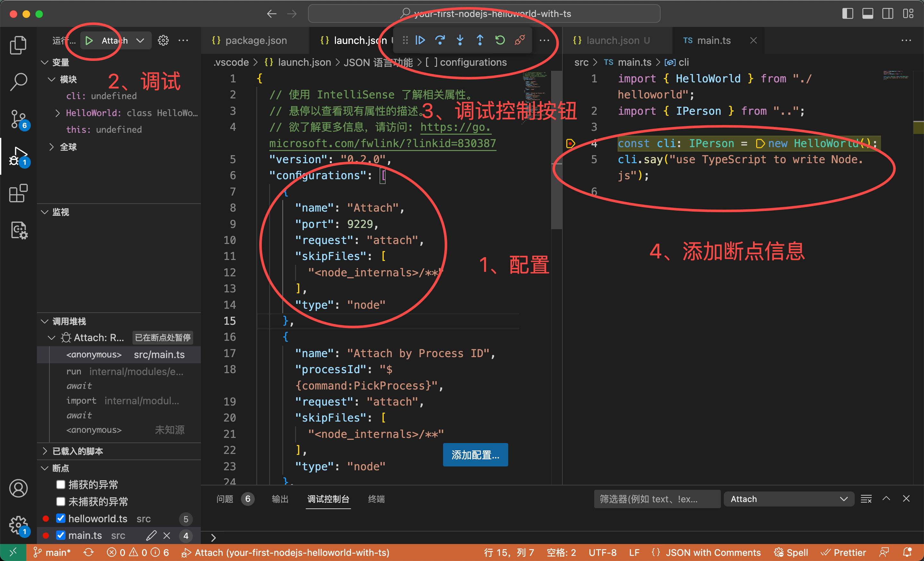This screenshot has width=924, height=561.
Task: Grab the debug toolbar drag handle
Action: pos(405,40)
